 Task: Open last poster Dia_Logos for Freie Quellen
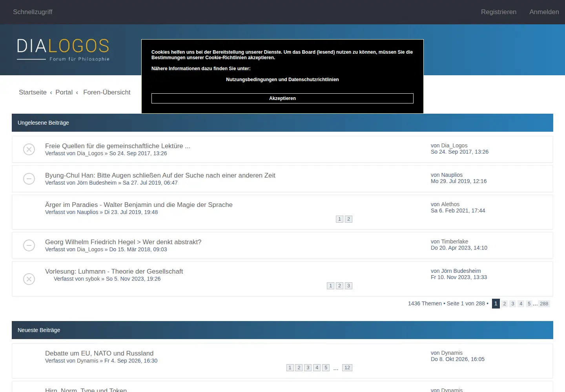click(x=454, y=145)
